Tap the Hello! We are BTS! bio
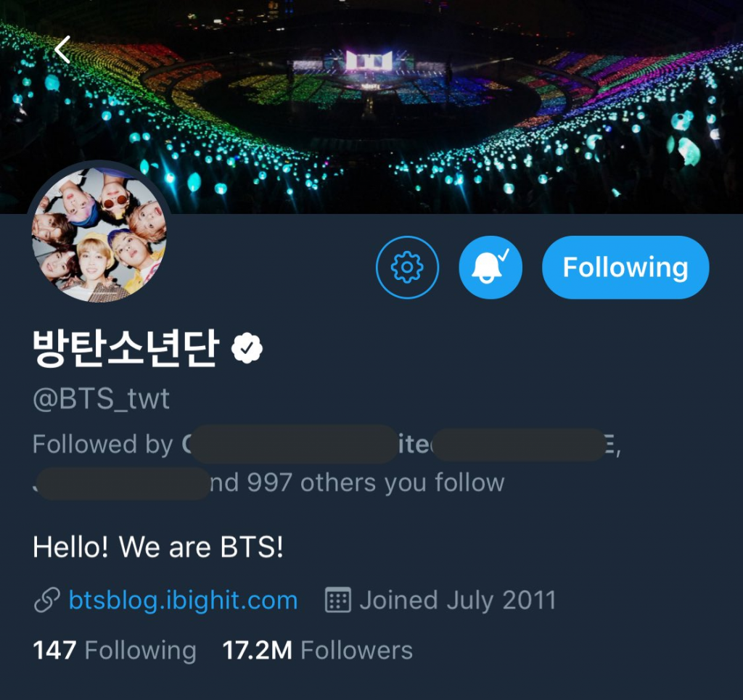This screenshot has width=743, height=700. [157, 547]
